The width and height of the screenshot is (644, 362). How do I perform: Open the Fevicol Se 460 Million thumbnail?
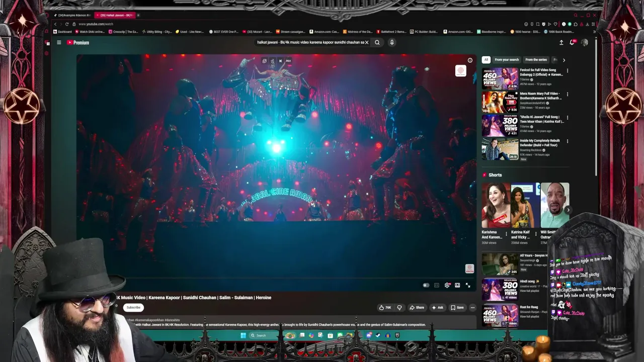[x=500, y=78]
